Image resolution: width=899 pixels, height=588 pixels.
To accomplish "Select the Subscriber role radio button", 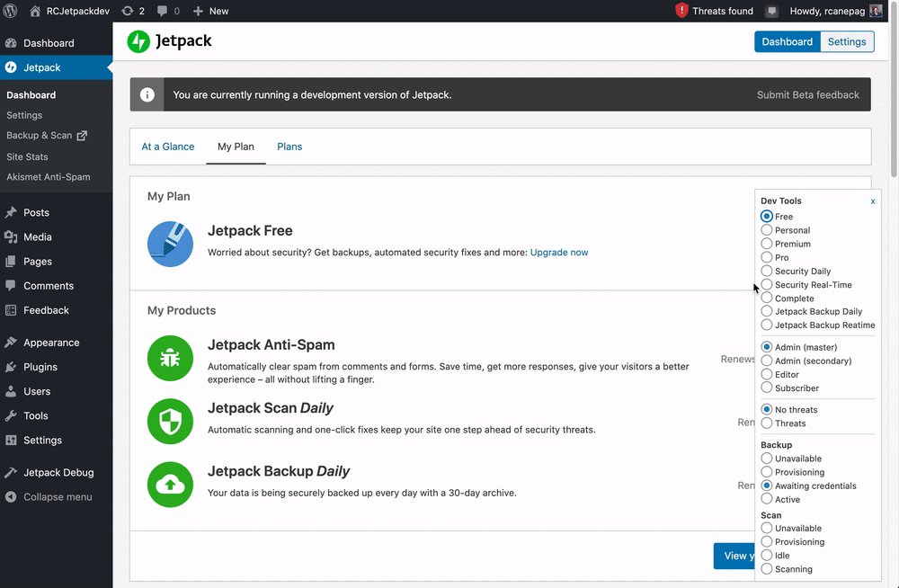I will pos(767,388).
